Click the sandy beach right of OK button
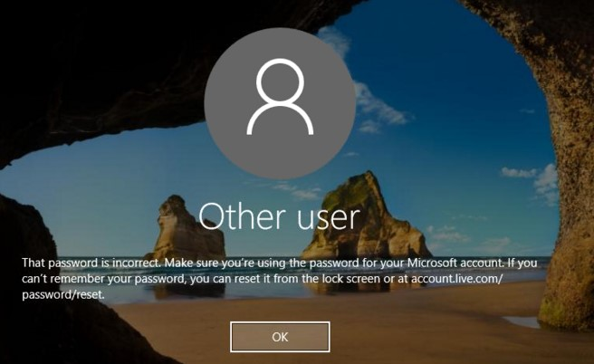The height and width of the screenshot is (364, 594). [417, 333]
